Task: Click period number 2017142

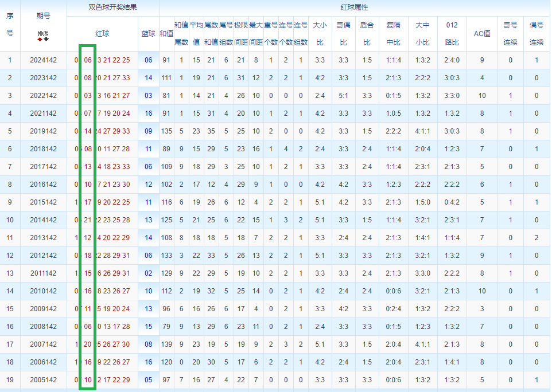Action: tap(43, 167)
